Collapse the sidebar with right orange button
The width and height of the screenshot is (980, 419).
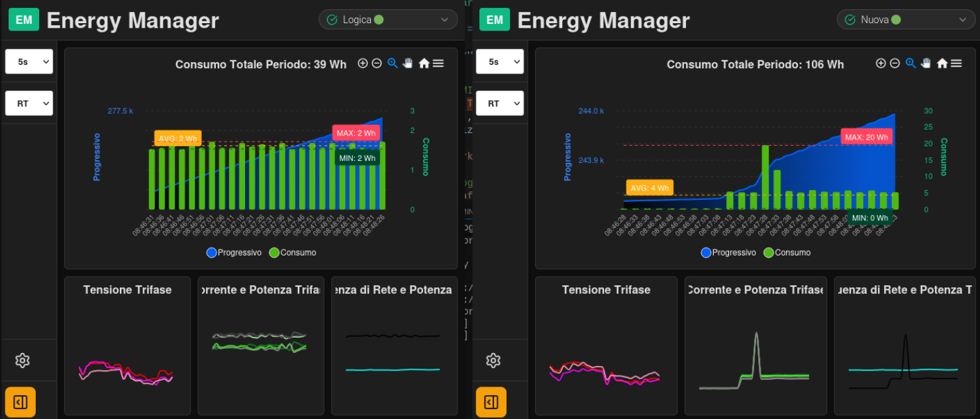(x=491, y=402)
